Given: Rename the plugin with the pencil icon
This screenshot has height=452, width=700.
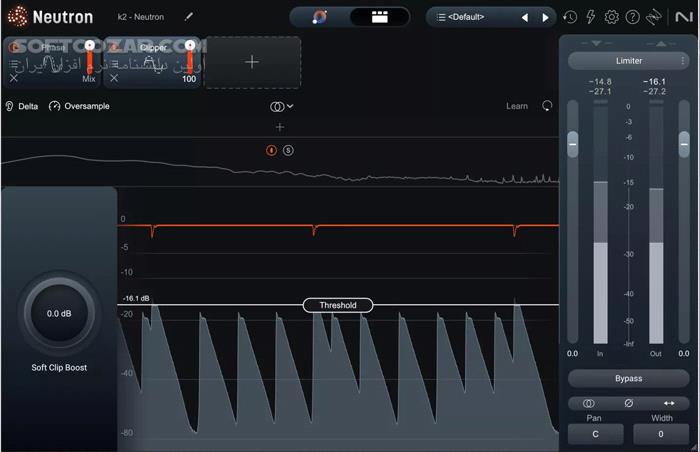Looking at the screenshot, I should click(188, 17).
